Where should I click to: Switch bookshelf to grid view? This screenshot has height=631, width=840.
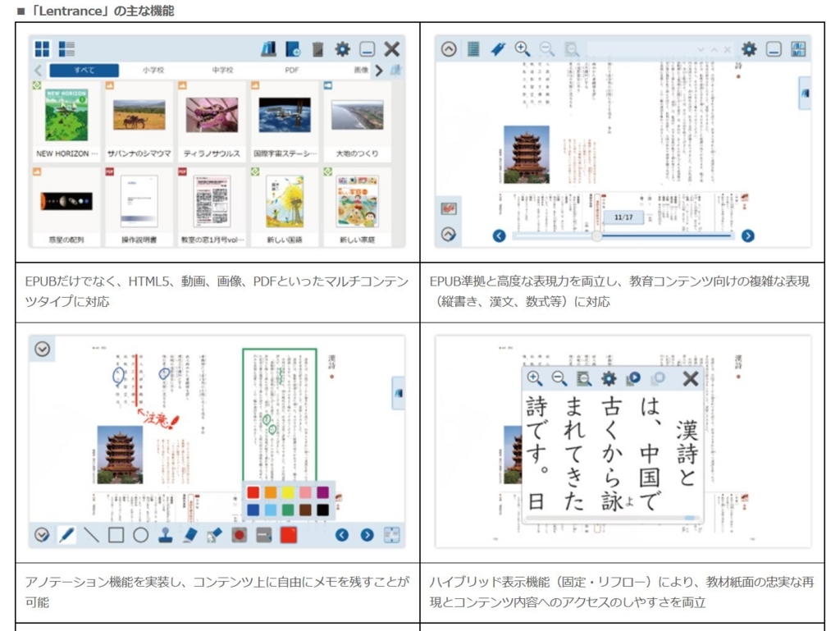tap(42, 49)
